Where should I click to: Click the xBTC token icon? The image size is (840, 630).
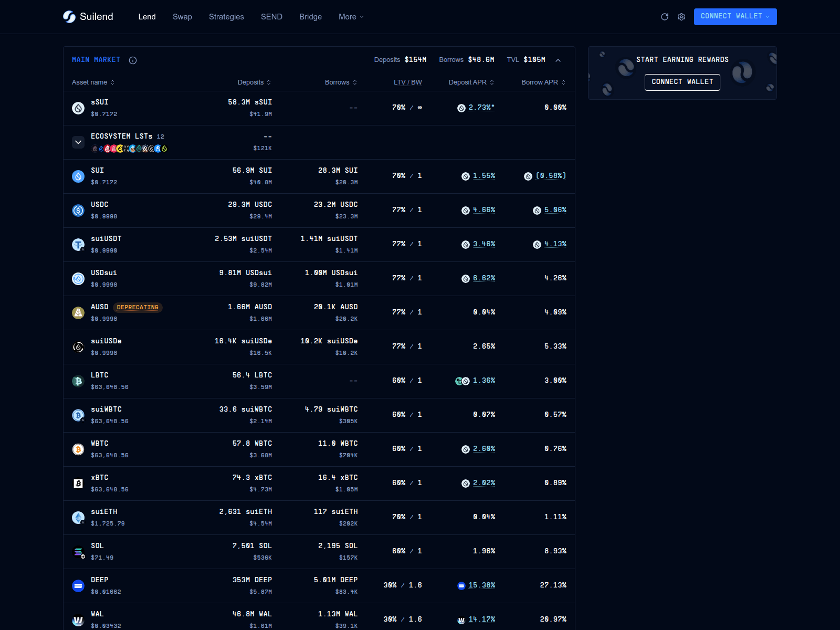pos(78,484)
